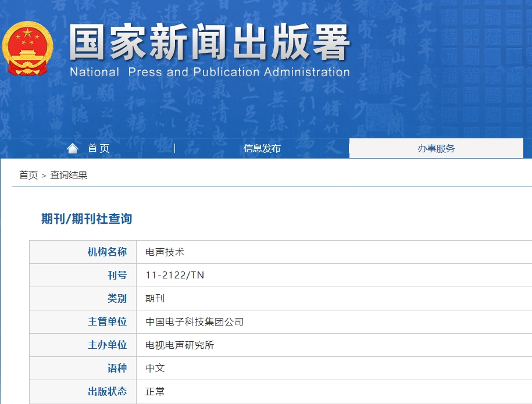This screenshot has height=404, width=532.
Task: Click the 国家新闻出版署 site title
Action: point(209,42)
